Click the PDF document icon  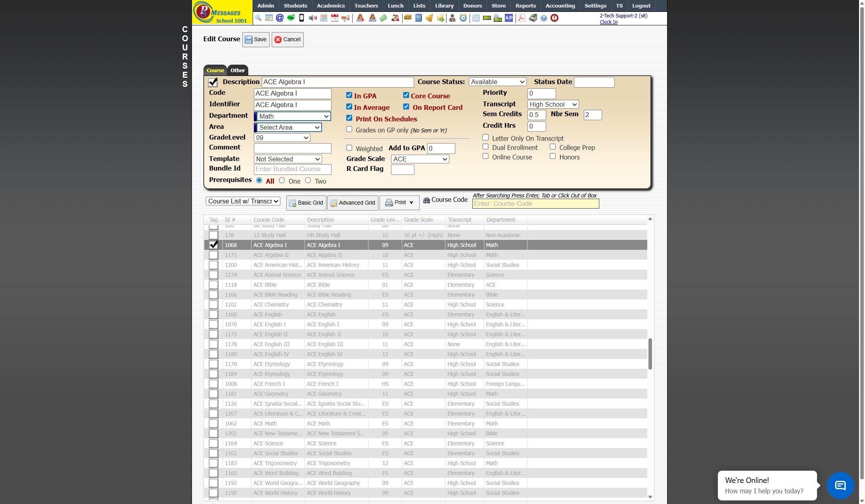[522, 18]
